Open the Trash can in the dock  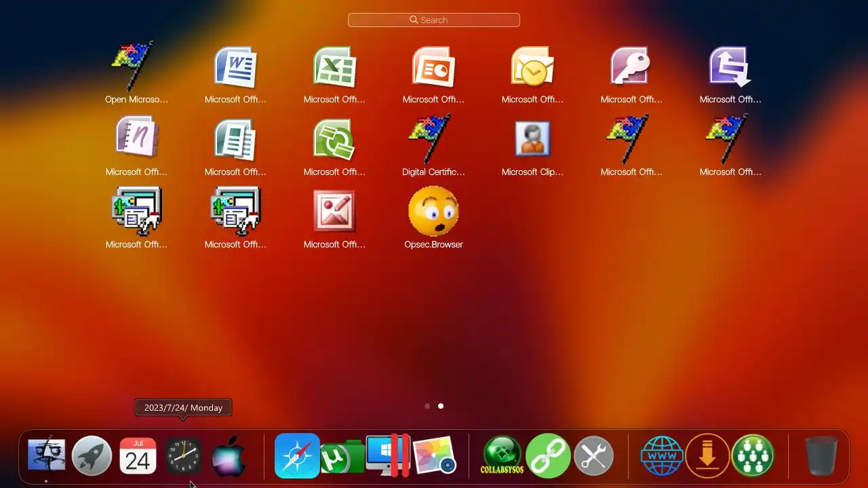821,456
